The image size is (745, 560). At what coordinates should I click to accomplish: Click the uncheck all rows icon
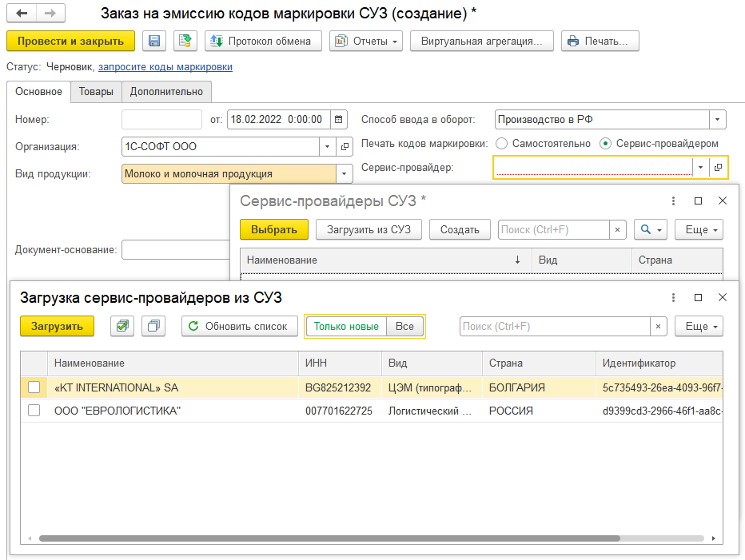click(x=153, y=326)
